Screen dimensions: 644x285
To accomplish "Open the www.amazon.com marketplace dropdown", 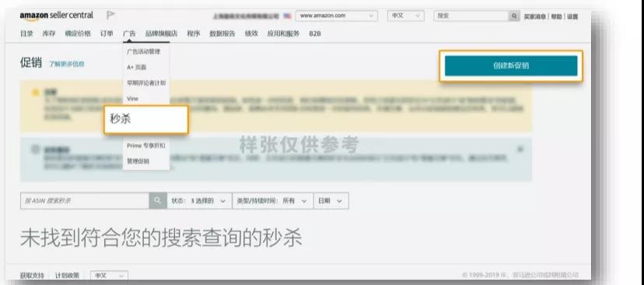I will pyautogui.click(x=336, y=16).
